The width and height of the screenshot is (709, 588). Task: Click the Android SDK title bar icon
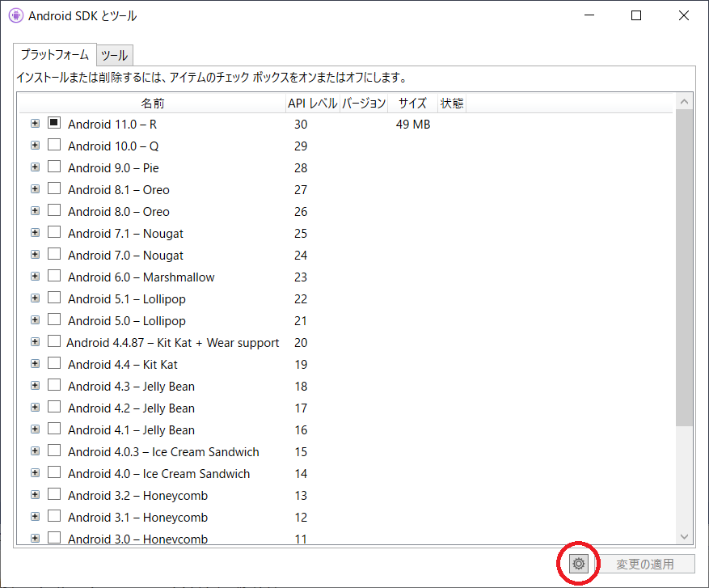(x=16, y=15)
